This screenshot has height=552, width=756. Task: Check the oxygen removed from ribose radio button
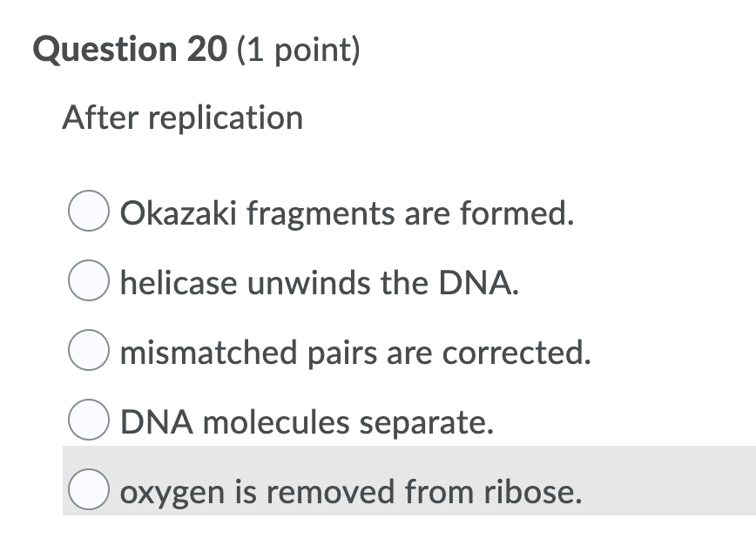89,492
